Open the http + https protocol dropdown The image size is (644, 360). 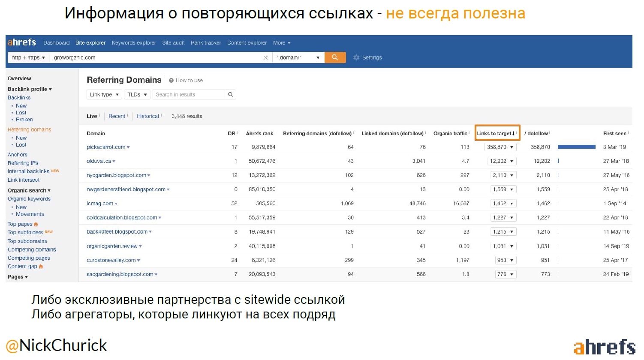tap(28, 57)
